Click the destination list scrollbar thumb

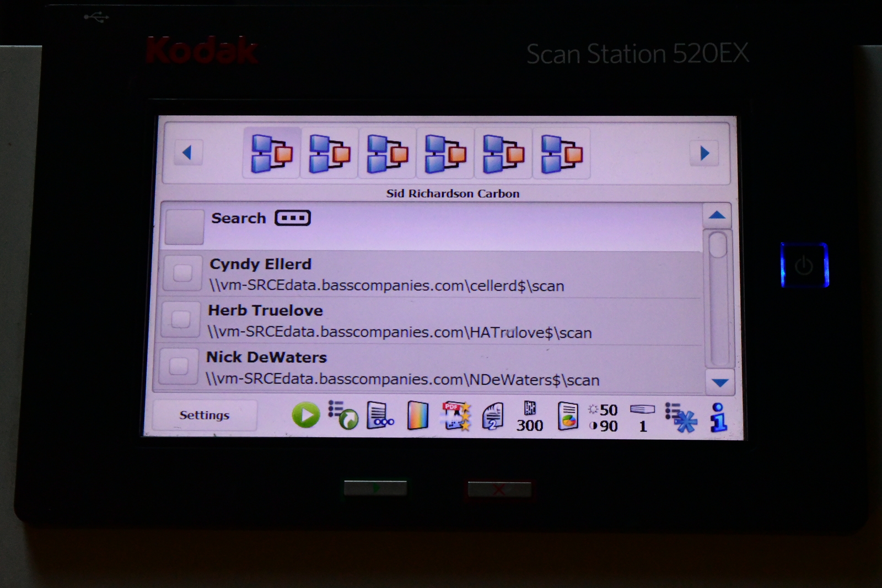point(718,245)
